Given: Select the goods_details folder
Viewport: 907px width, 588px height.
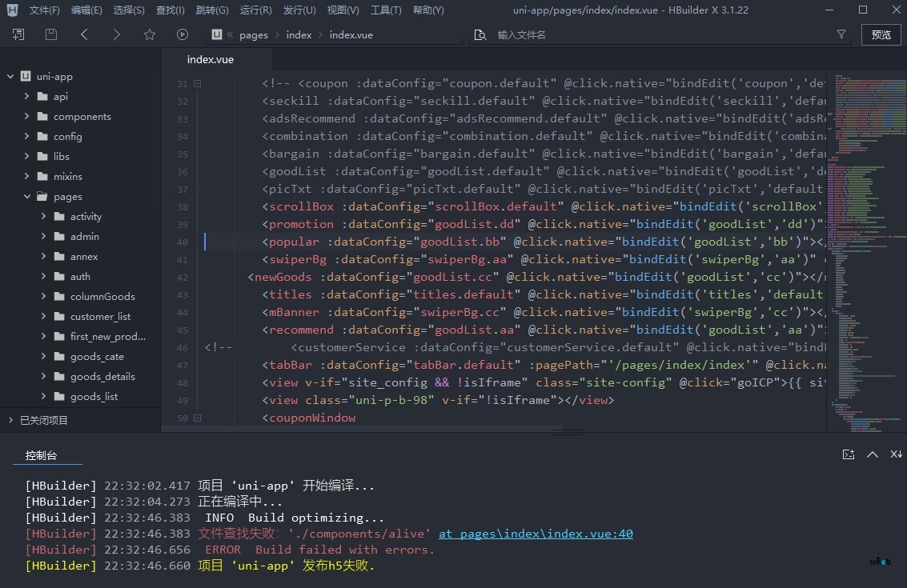Looking at the screenshot, I should tap(102, 376).
